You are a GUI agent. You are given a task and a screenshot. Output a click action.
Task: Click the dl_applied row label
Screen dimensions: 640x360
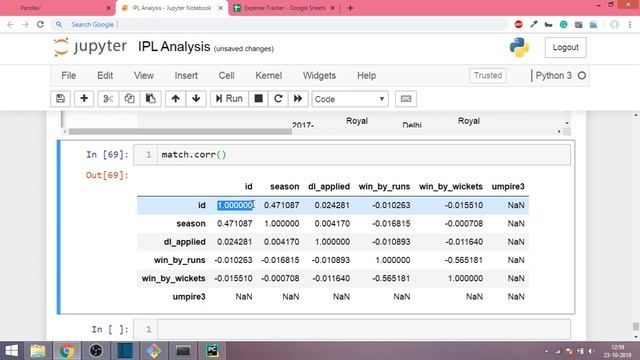[184, 242]
